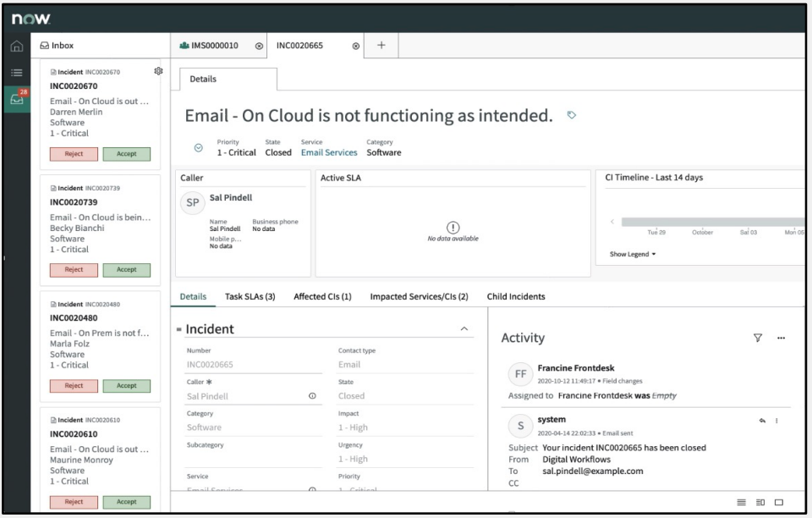
Task: Filter the Activity stream with funnel icon
Action: tap(758, 338)
